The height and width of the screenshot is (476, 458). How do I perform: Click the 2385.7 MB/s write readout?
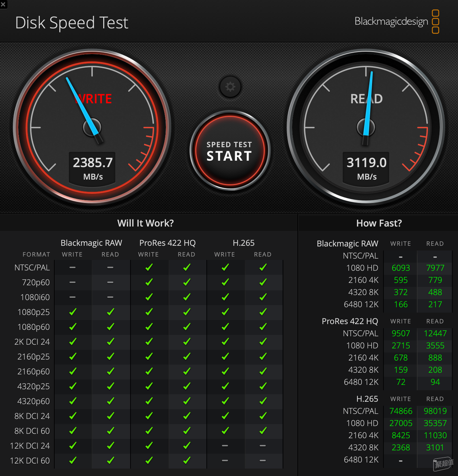92,168
